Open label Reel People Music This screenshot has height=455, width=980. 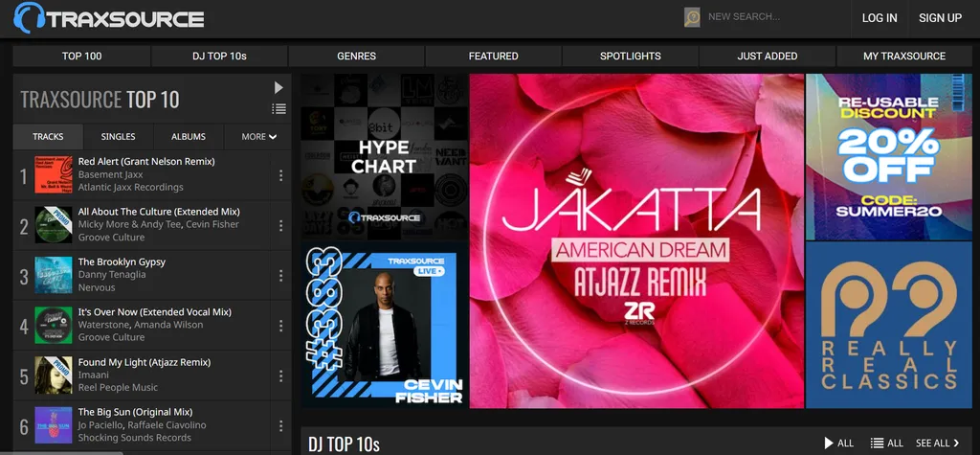(118, 387)
